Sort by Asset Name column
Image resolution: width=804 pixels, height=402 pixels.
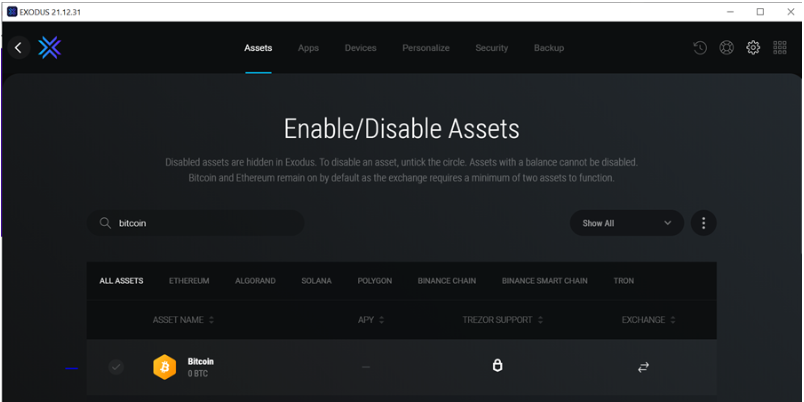click(x=183, y=320)
